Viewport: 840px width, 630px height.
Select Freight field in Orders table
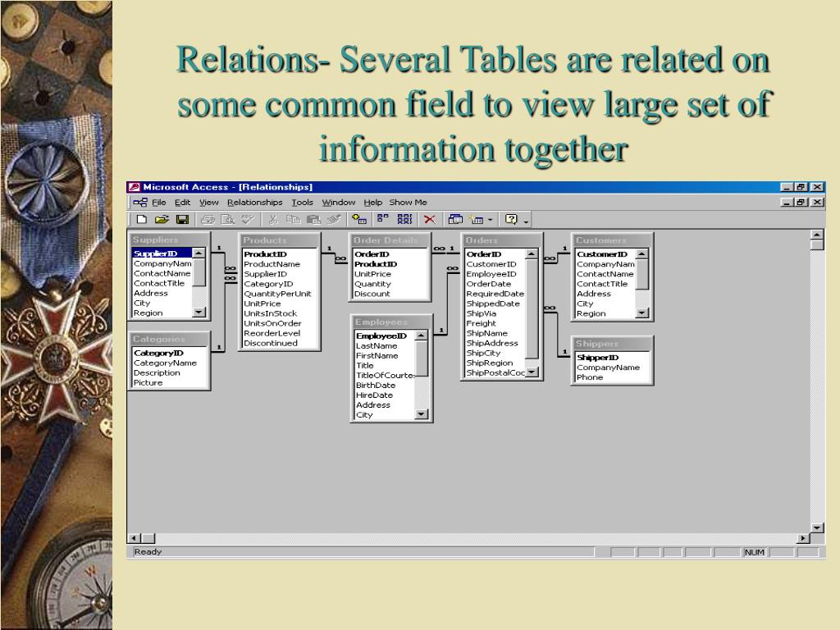(x=495, y=323)
